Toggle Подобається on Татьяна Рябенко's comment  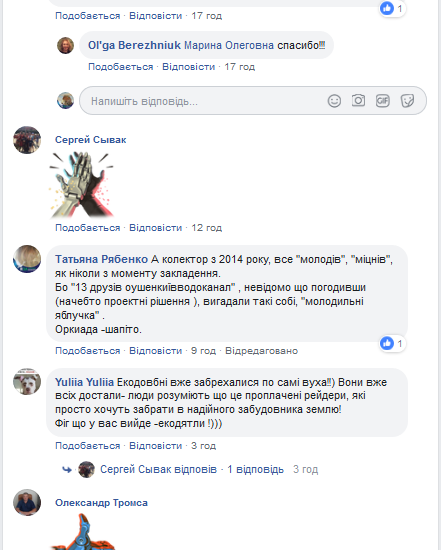(x=88, y=351)
